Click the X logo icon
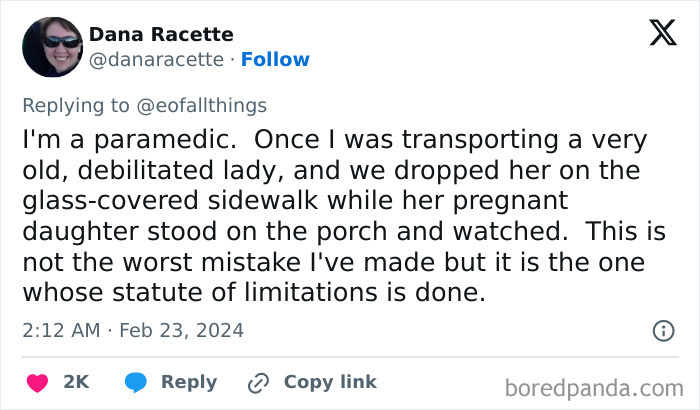700x410 pixels. 662,34
